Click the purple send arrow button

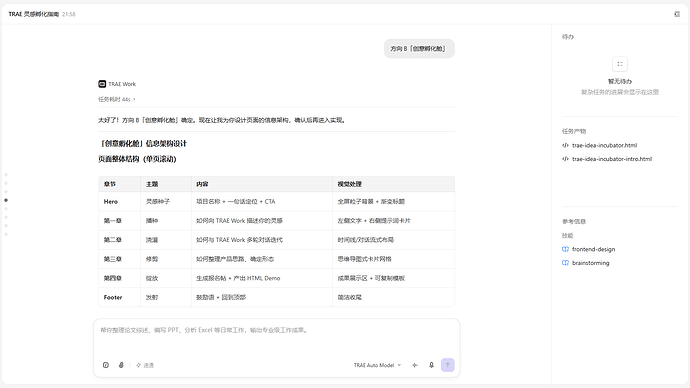click(x=448, y=365)
